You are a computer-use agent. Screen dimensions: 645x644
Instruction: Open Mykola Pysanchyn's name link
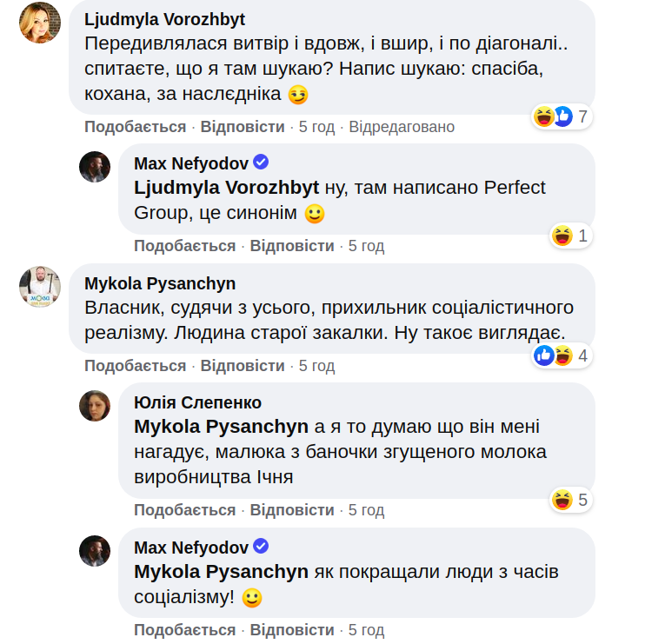(x=160, y=284)
